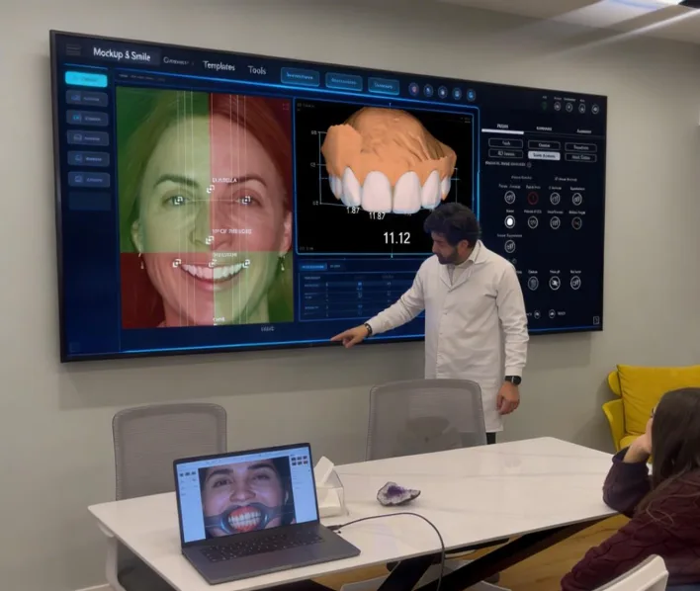Image resolution: width=700 pixels, height=591 pixels.
Task: Click the Mockup & Smile title
Action: [122, 55]
